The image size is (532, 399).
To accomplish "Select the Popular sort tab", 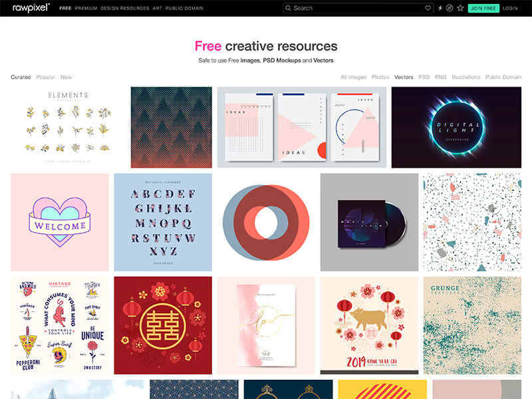I will tap(45, 77).
